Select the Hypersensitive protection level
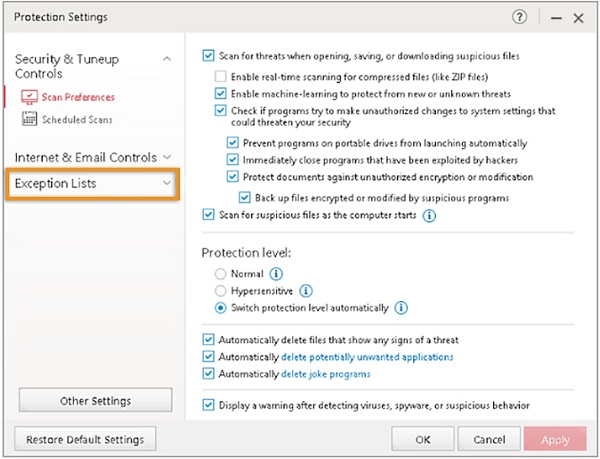 [222, 290]
